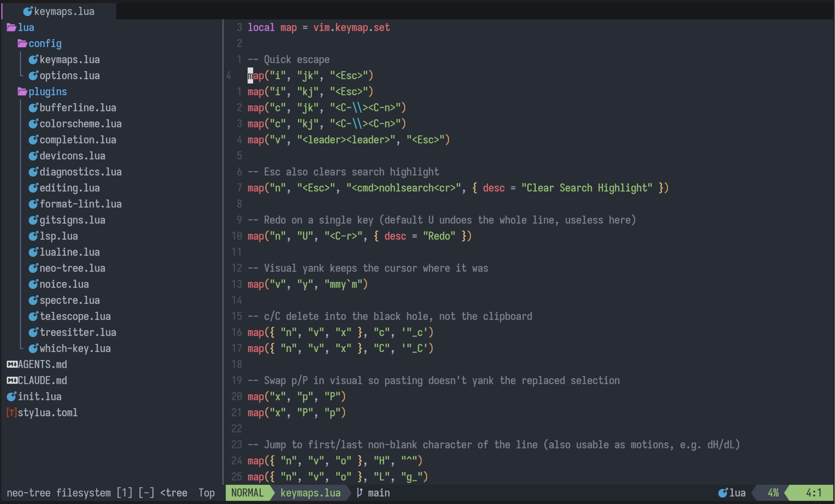Open bufferline.lua from plugins
This screenshot has width=835, height=504.
(78, 108)
